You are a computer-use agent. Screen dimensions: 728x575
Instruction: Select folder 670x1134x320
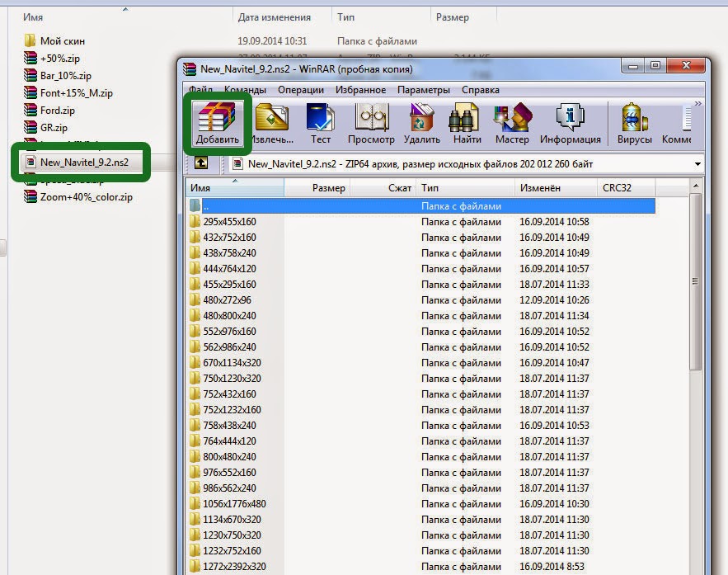(x=232, y=363)
